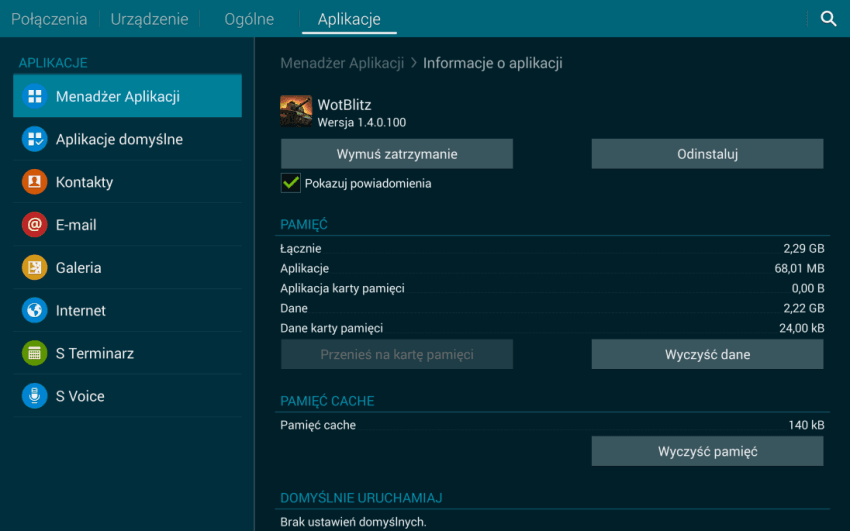Click the WotBlitz app name
850x531 pixels.
[x=344, y=105]
